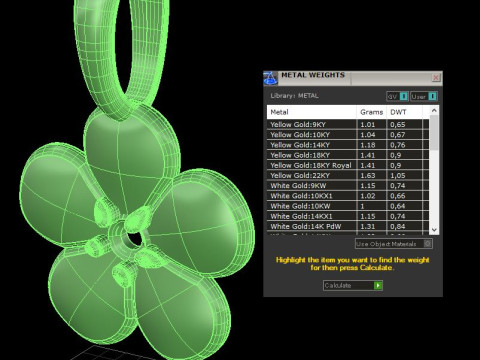Sort by the Grams column header

click(371, 112)
